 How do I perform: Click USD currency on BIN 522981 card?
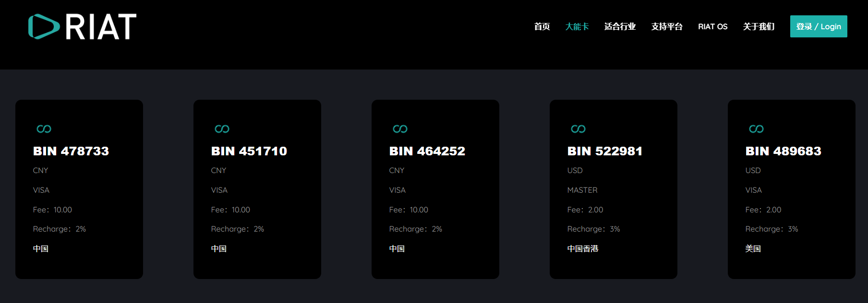click(575, 171)
